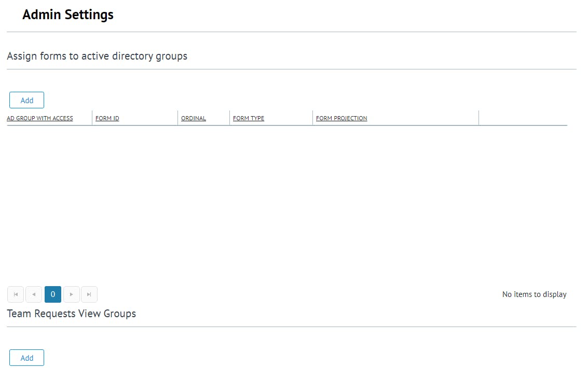
Task: Click the Team Requests View Groups heading
Action: [x=72, y=314]
